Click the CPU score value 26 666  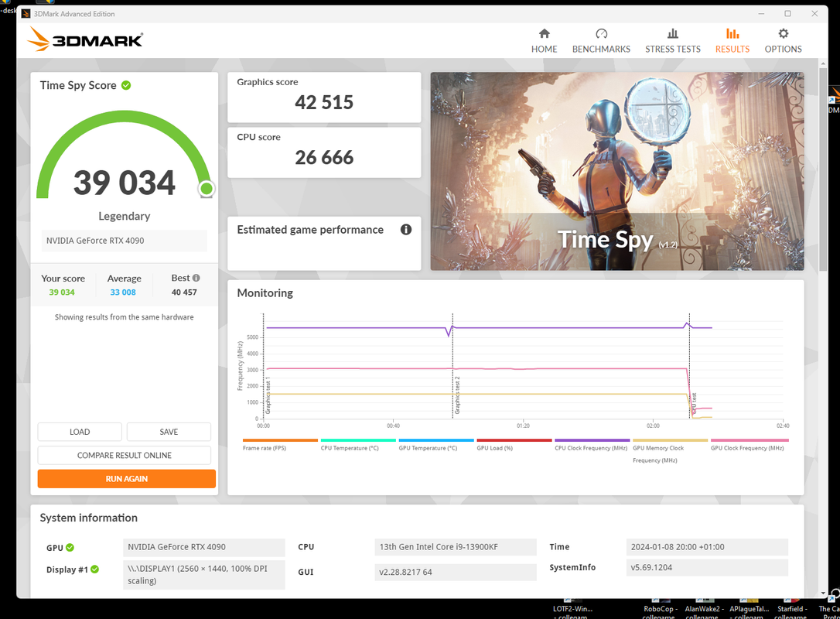[324, 158]
